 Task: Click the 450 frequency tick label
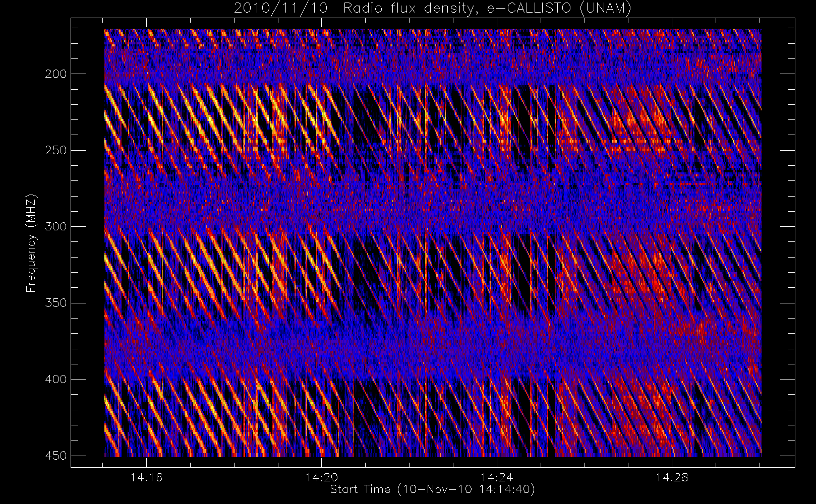[56, 456]
